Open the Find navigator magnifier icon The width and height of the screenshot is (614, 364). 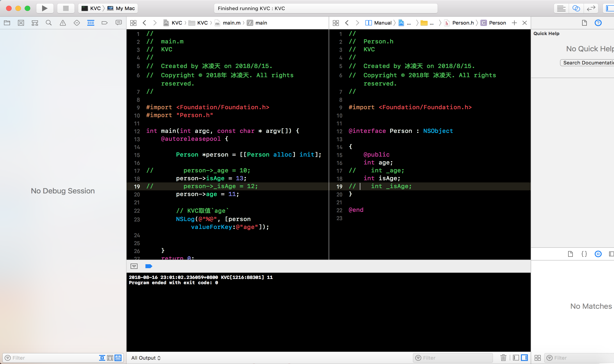49,23
